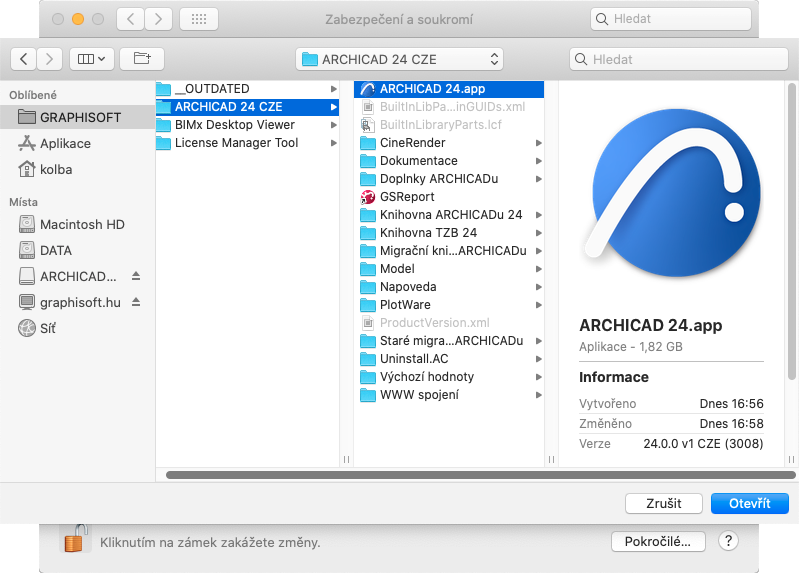Screen dimensions: 799x573
Task: Go back in preferences window
Action: pos(130,19)
